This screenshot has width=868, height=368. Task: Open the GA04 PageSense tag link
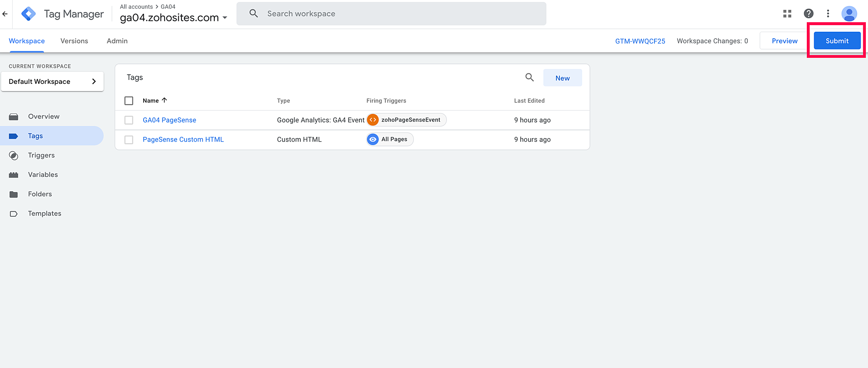click(169, 120)
